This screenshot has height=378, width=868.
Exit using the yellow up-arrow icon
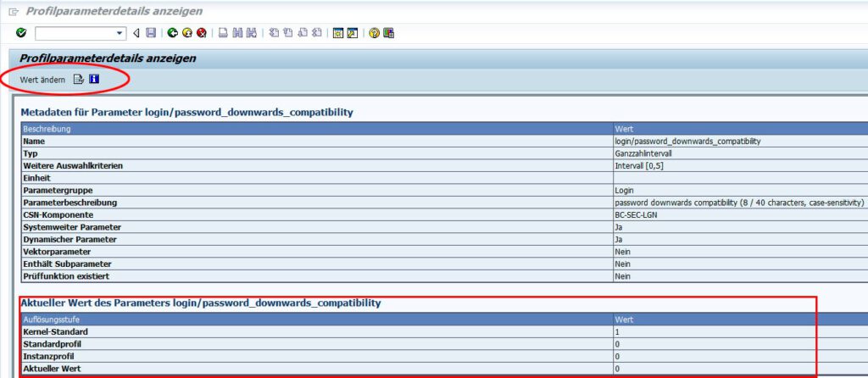[187, 33]
